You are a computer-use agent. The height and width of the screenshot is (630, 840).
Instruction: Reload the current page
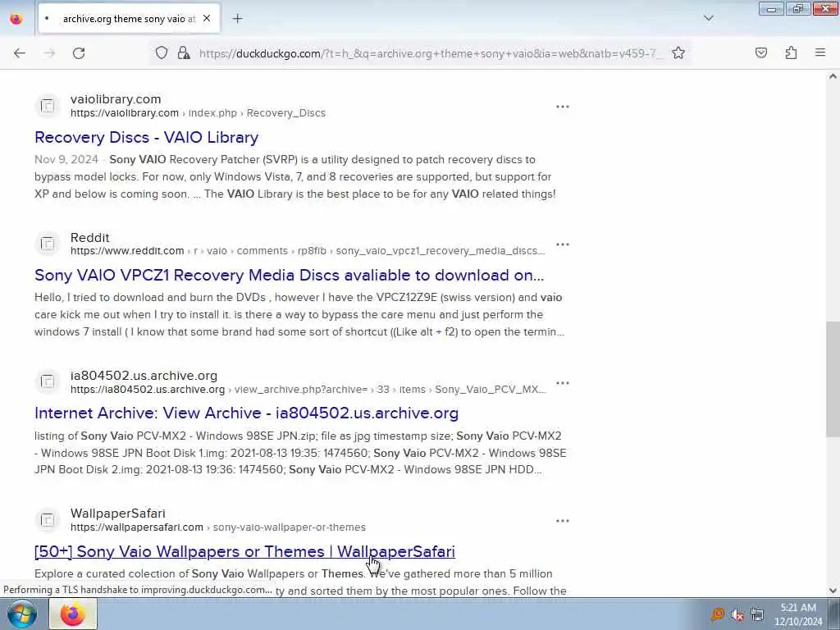[79, 53]
